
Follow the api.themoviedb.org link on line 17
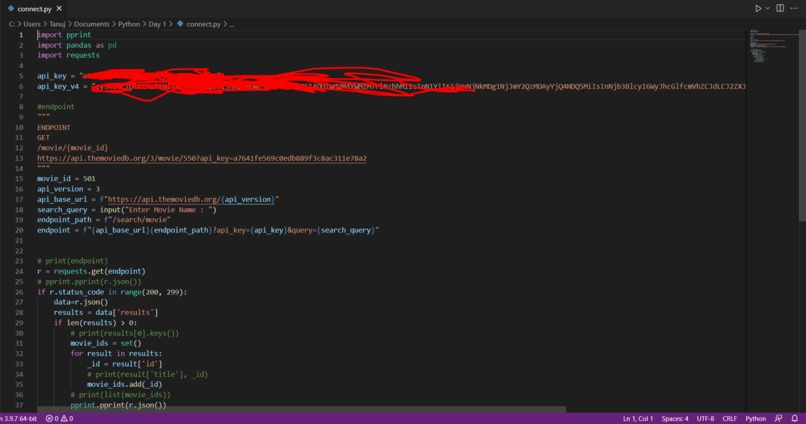tap(190, 199)
